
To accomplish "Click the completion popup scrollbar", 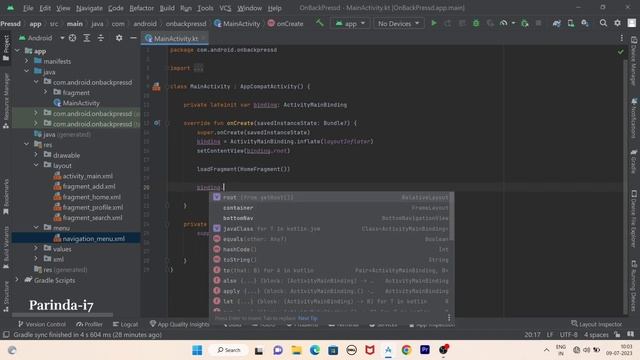I will tap(452, 216).
